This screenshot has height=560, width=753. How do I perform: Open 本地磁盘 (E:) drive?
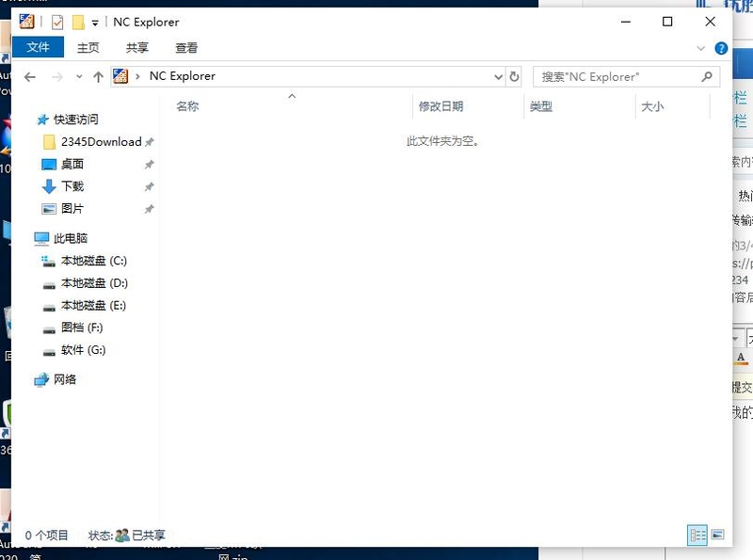(93, 306)
